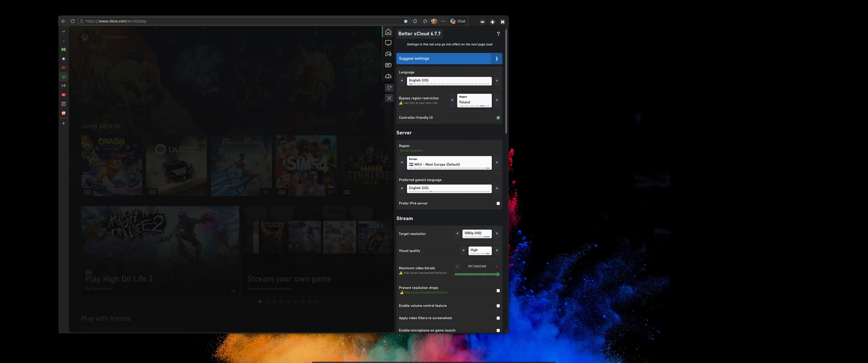The image size is (868, 363).
Task: Open the Gmail tab in vertical sidebar
Action: point(64,86)
